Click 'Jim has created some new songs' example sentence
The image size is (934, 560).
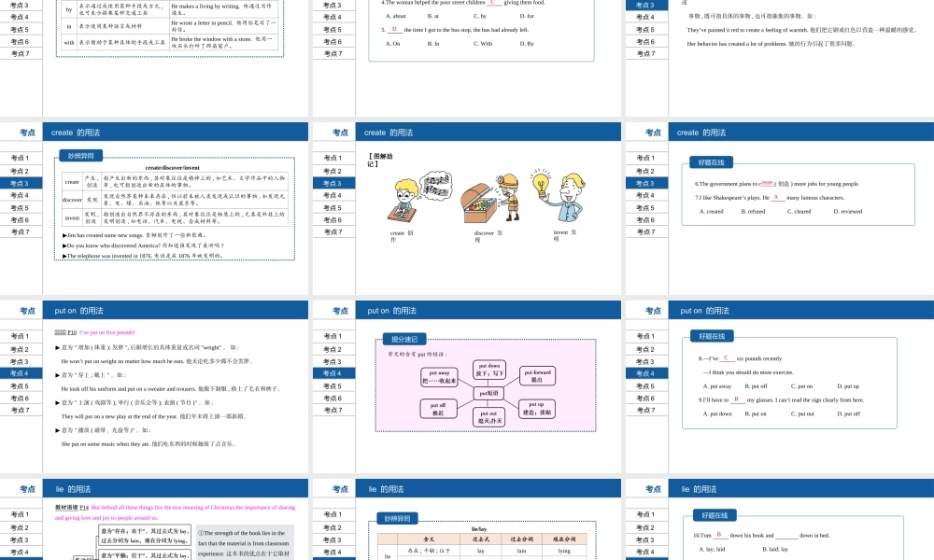(x=134, y=235)
